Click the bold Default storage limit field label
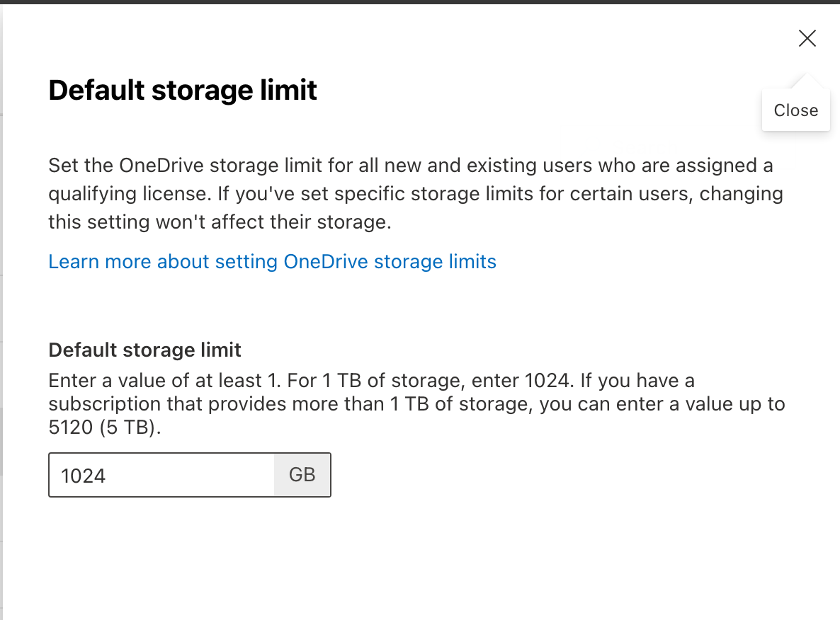840x620 pixels. pyautogui.click(x=144, y=350)
